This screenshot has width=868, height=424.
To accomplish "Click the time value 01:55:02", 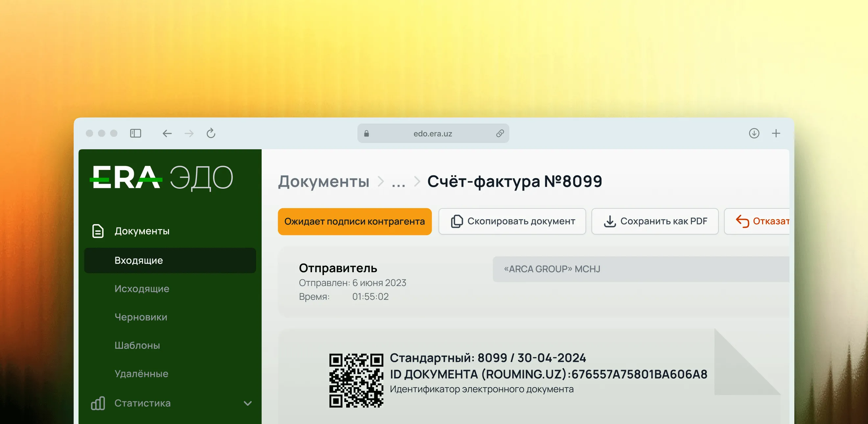I will coord(370,297).
